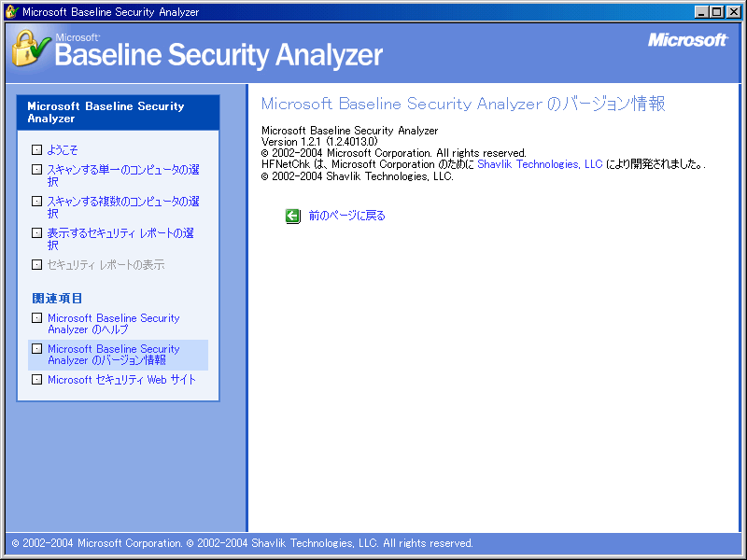This screenshot has width=747, height=560.
Task: Open 表示するセキュリティ レポートの選択
Action: pos(120,239)
